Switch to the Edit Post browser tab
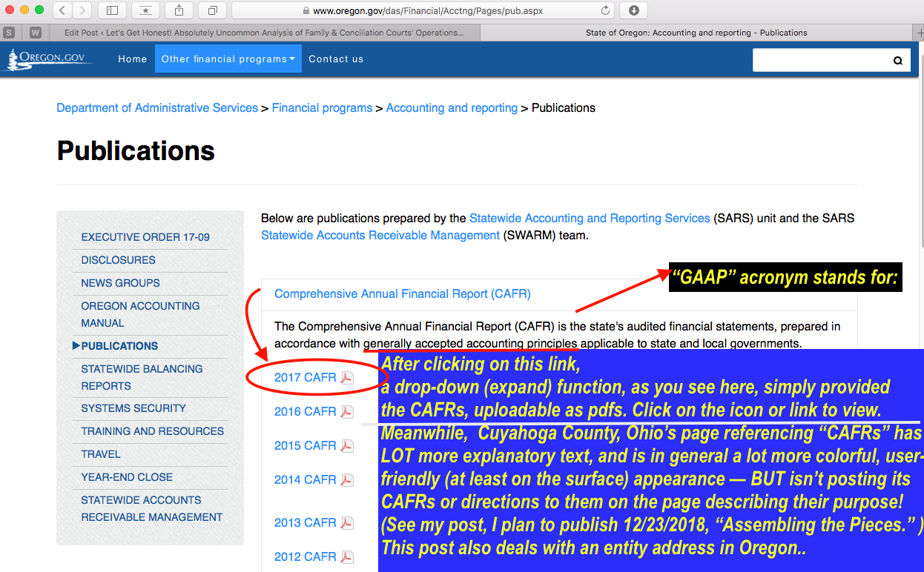The height and width of the screenshot is (572, 924). pyautogui.click(x=263, y=33)
